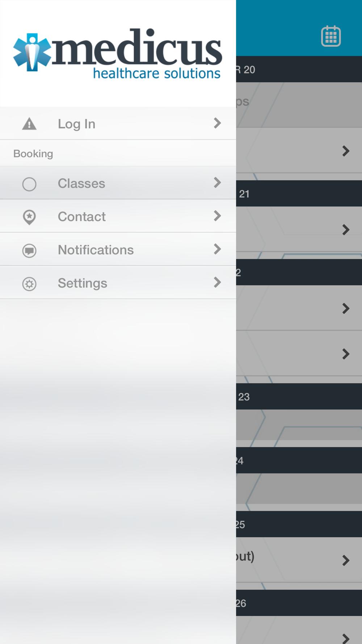The height and width of the screenshot is (644, 362).
Task: Expand the Log In chevron arrow
Action: (217, 123)
